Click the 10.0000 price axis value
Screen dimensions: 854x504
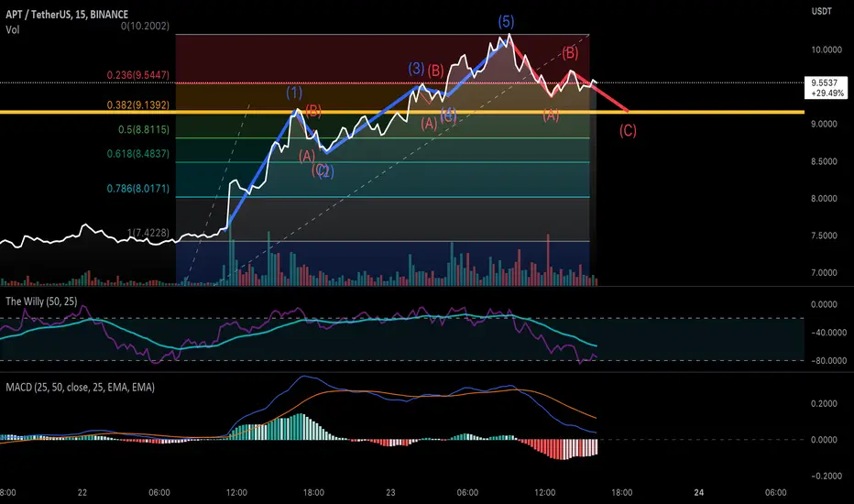[827, 49]
